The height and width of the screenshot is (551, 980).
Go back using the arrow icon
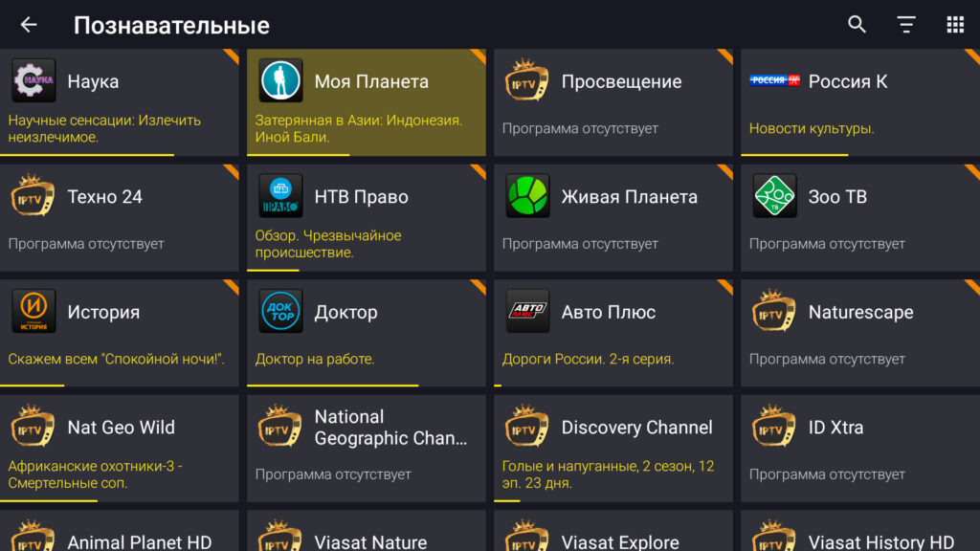click(x=29, y=24)
